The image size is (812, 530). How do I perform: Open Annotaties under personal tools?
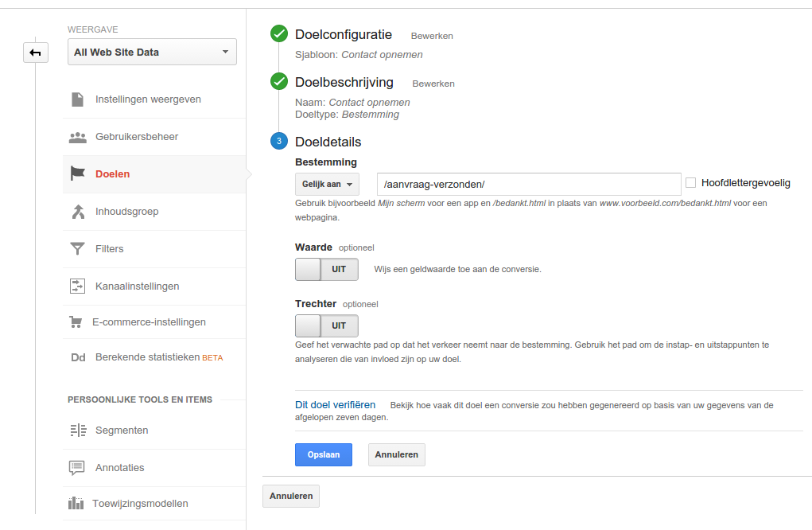click(x=154, y=468)
